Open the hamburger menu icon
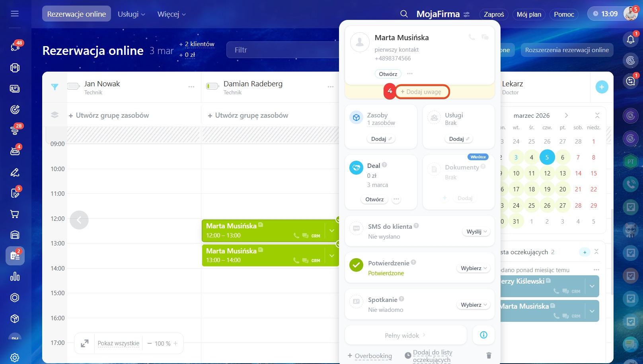Viewport: 643px width, 364px height. click(x=15, y=14)
